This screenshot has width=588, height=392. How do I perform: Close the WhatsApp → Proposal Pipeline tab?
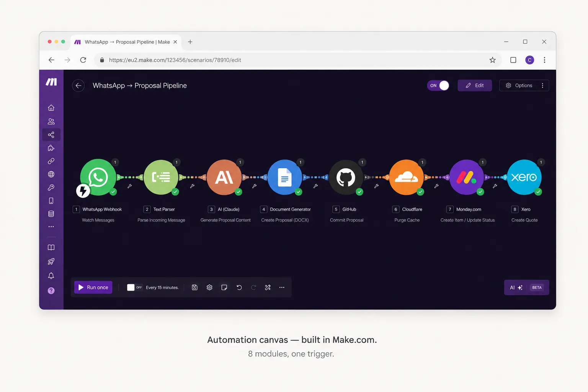175,42
